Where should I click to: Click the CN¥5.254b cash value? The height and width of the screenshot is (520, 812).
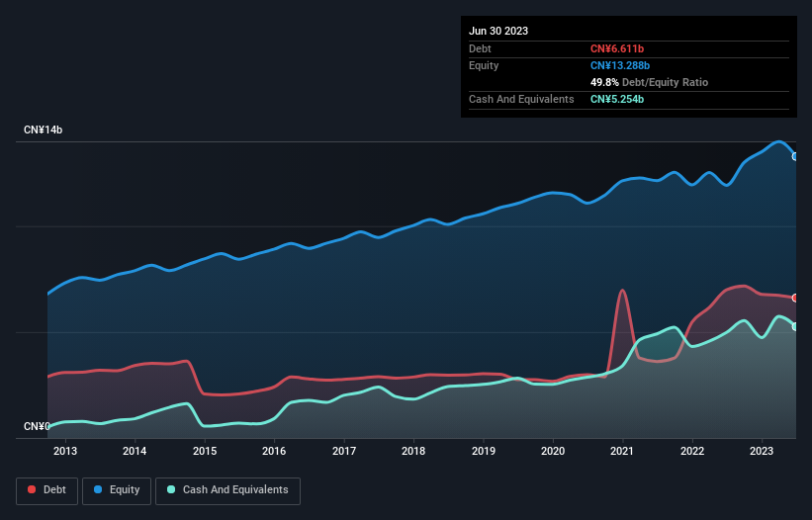pyautogui.click(x=617, y=99)
